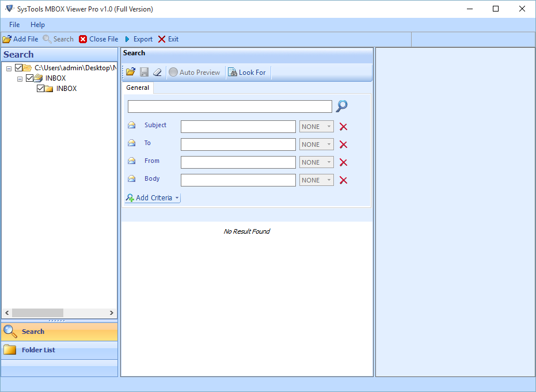Minimize the MBOX Viewer window

[470, 9]
